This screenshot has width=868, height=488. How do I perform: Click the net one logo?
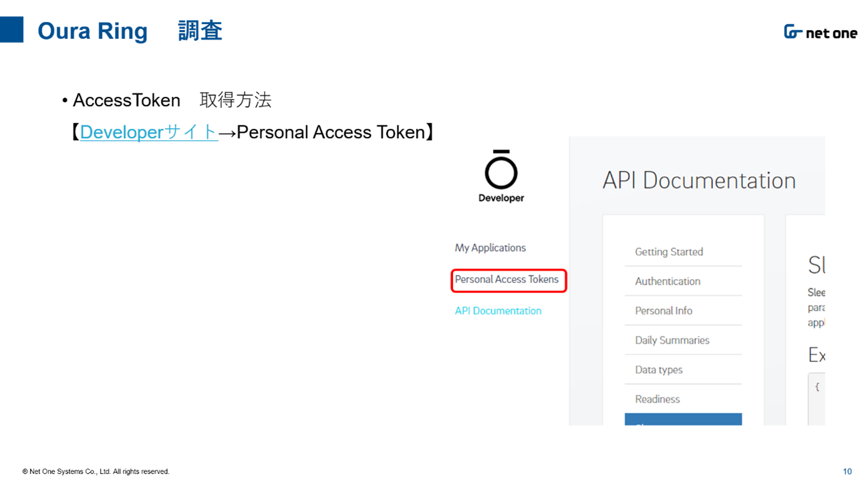(821, 32)
